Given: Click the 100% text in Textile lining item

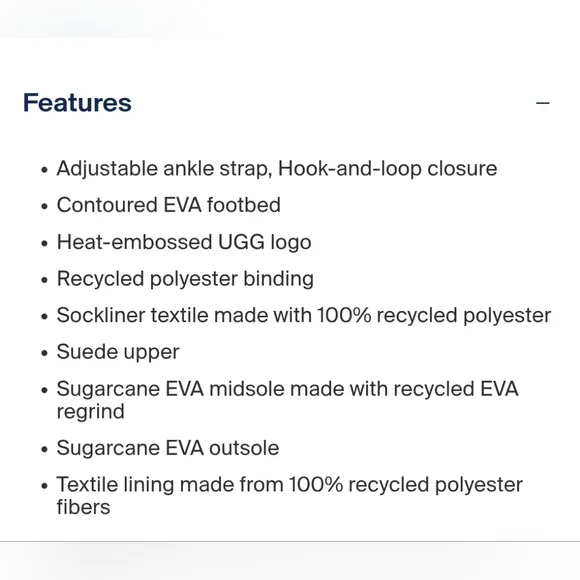Looking at the screenshot, I should [316, 485].
